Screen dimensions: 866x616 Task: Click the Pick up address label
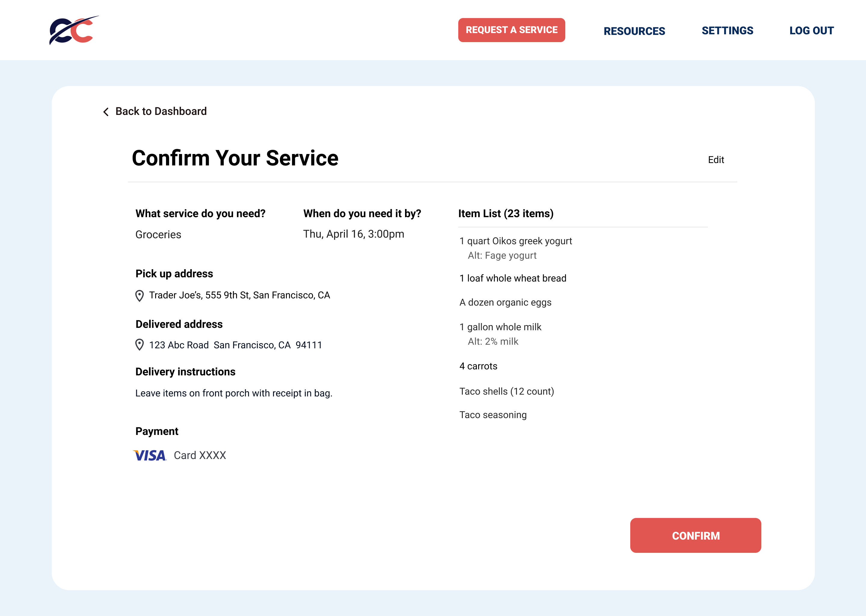(174, 274)
